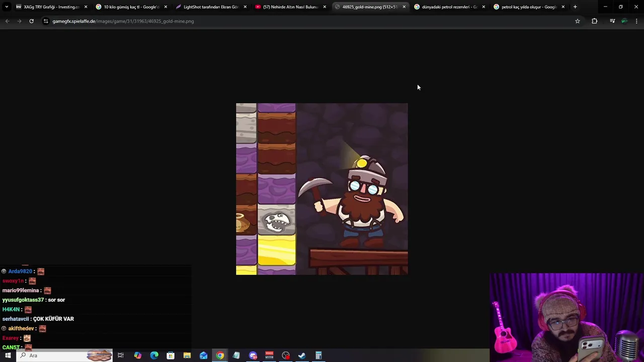Viewport: 644px width, 362px height.
Task: Open a new browser tab
Action: 575,7
